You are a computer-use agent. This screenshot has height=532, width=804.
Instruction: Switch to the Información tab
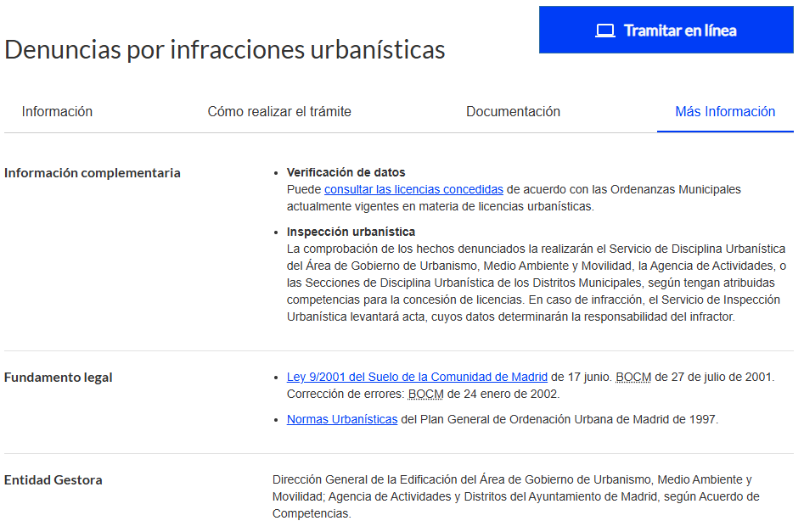57,112
